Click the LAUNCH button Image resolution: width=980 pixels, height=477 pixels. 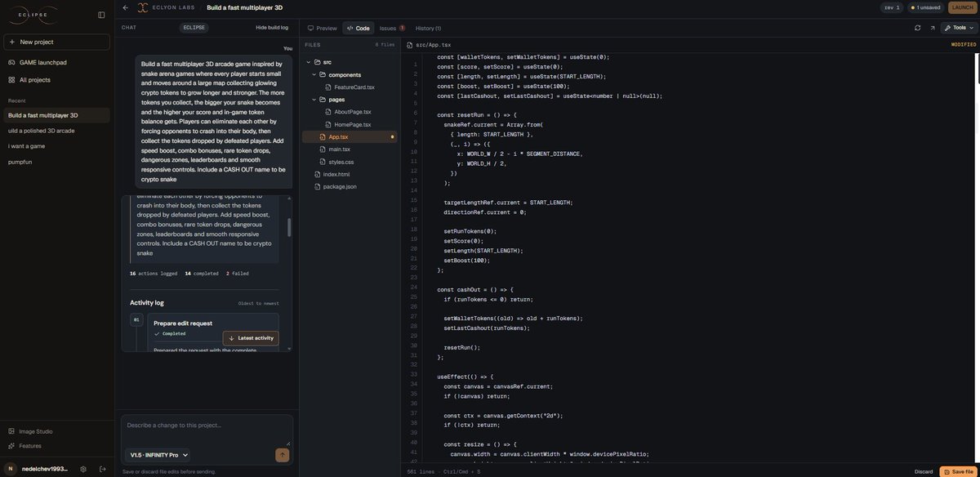click(x=963, y=7)
